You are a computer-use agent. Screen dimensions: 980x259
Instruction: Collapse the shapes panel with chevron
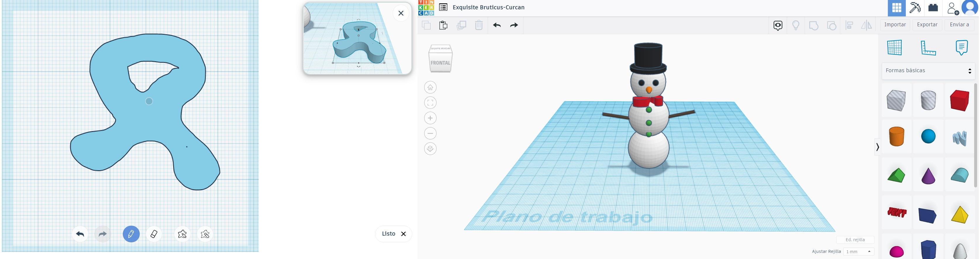click(877, 147)
